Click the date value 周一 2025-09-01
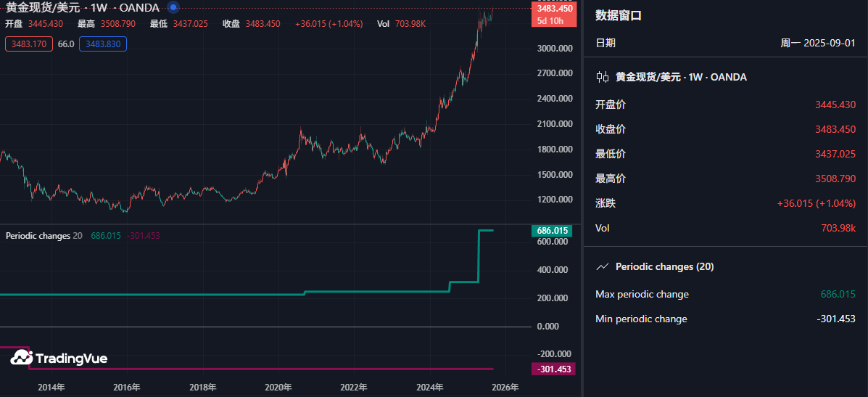The width and height of the screenshot is (868, 397). coord(818,43)
